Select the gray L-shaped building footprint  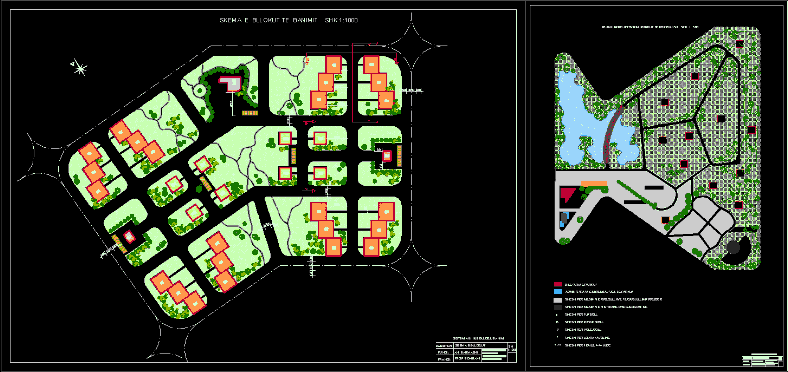[x=230, y=84]
